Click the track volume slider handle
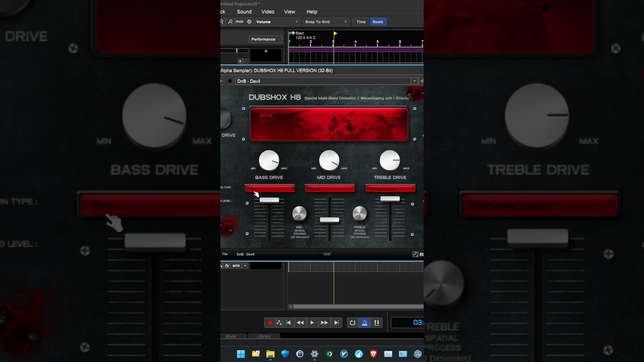Screen dimensions: 644x362 (237, 51)
